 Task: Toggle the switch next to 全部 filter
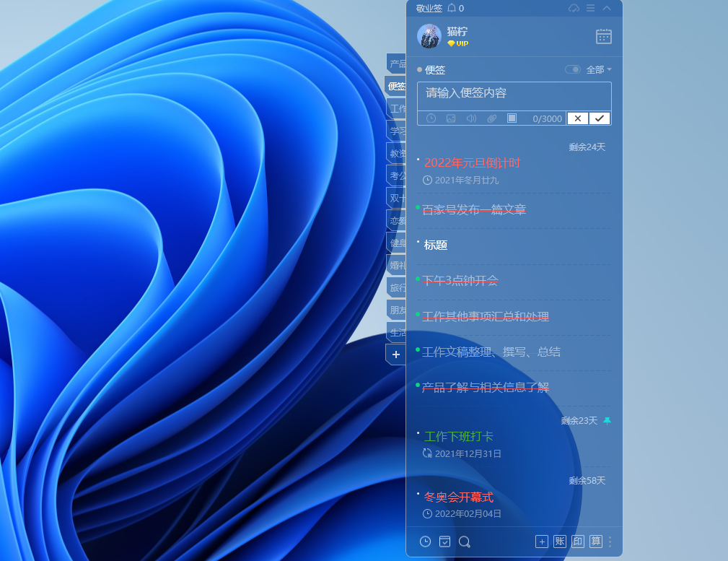tap(572, 69)
